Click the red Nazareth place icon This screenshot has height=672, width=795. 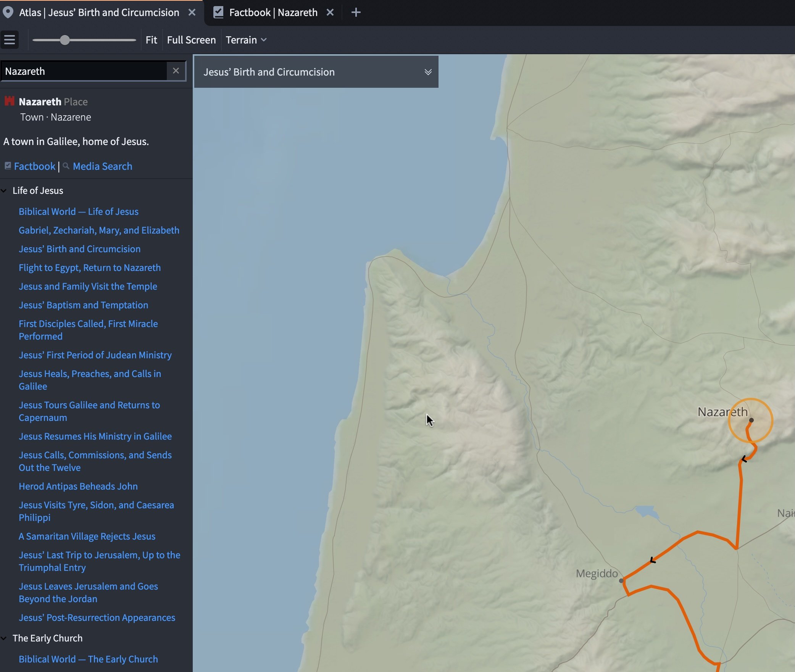9,101
